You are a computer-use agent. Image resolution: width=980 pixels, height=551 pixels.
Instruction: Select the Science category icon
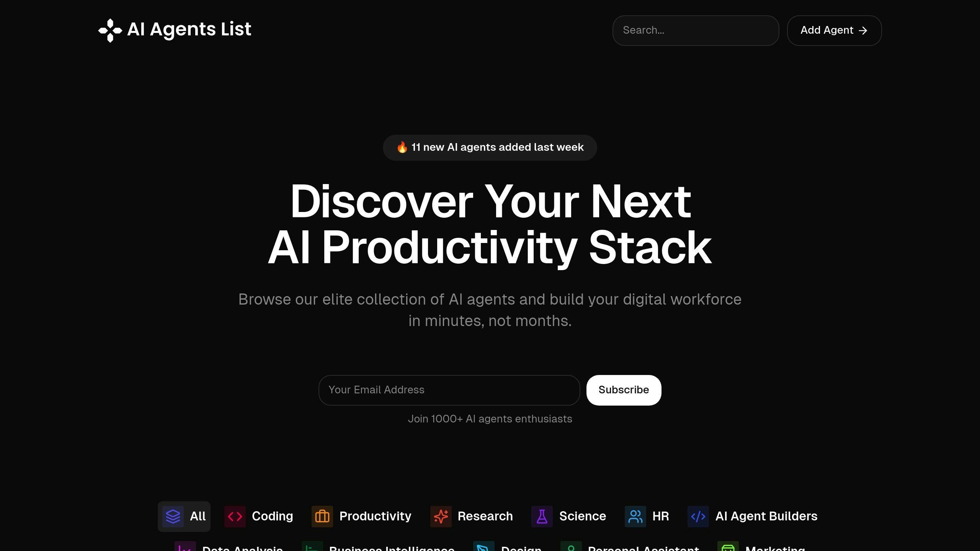tap(542, 516)
